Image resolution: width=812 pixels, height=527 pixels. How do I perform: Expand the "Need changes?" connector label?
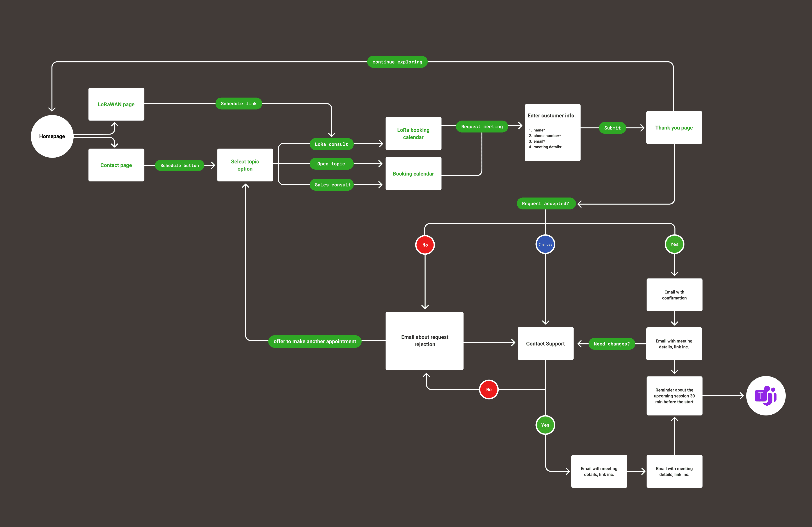[612, 344]
